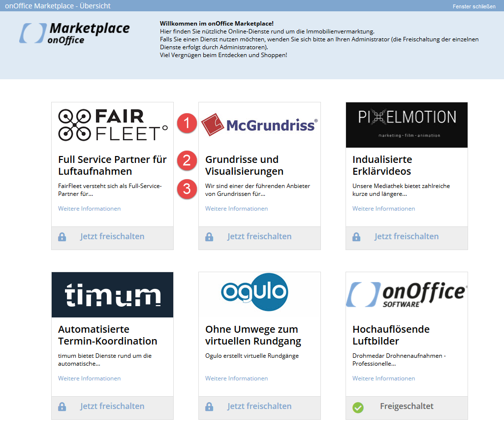The image size is (504, 440).
Task: Open the Pixelmotion logo image
Action: 407,125
